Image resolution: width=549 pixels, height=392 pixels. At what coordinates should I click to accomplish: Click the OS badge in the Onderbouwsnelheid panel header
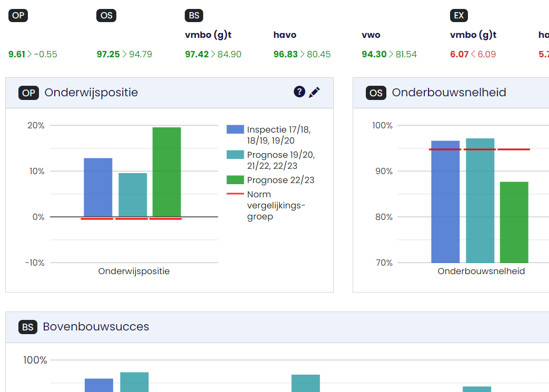point(376,93)
